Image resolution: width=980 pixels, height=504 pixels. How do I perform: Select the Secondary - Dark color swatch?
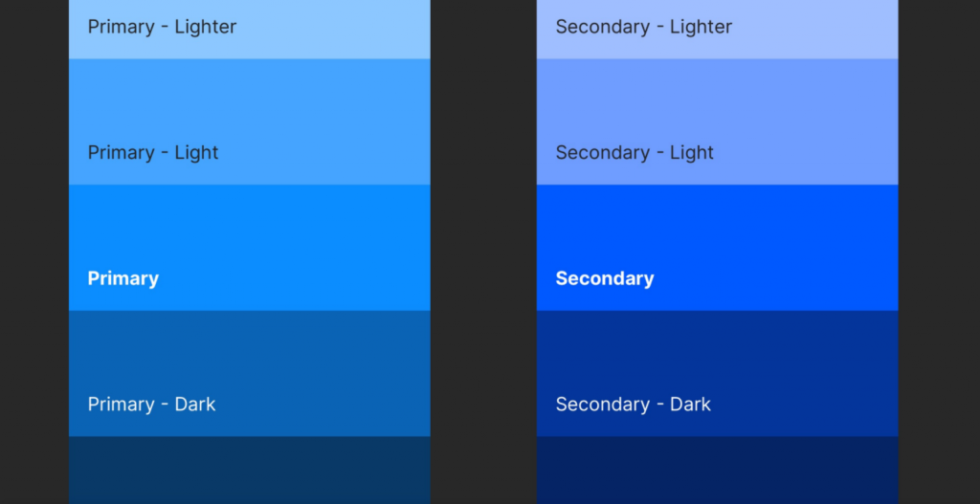coord(717,374)
